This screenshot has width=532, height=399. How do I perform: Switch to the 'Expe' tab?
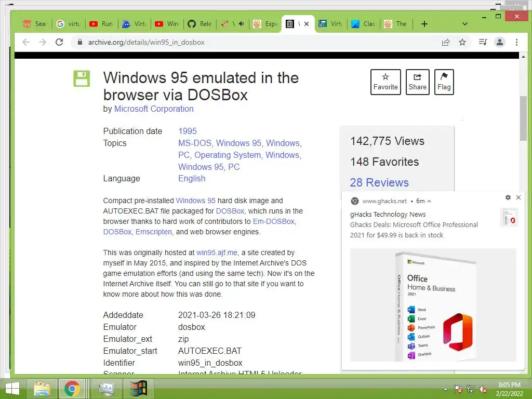pyautogui.click(x=265, y=24)
